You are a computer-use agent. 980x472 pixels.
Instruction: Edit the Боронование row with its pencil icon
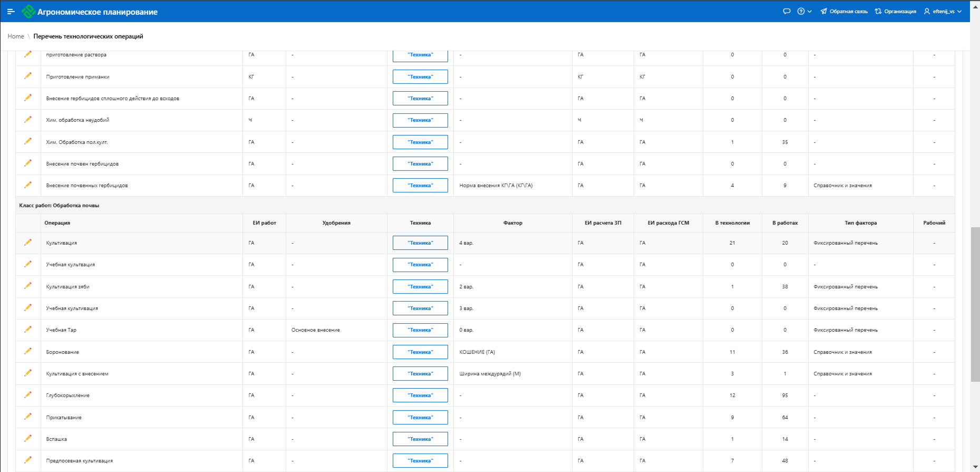pyautogui.click(x=28, y=351)
